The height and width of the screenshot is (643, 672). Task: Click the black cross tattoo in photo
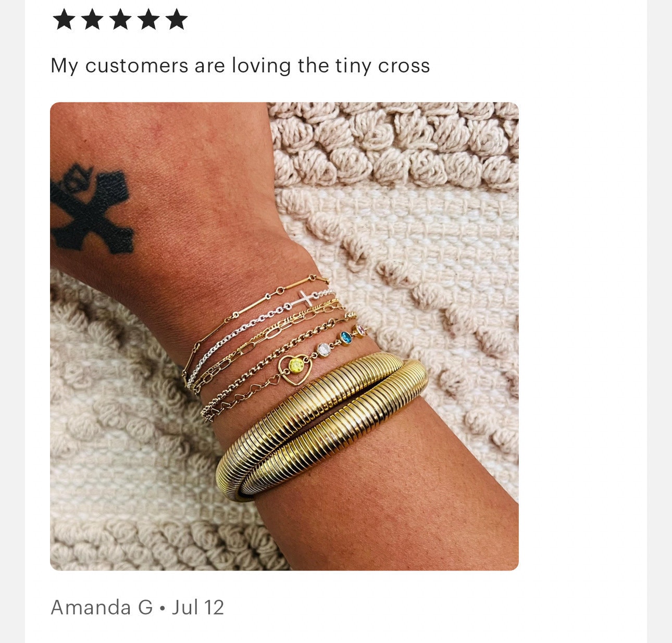click(x=91, y=209)
